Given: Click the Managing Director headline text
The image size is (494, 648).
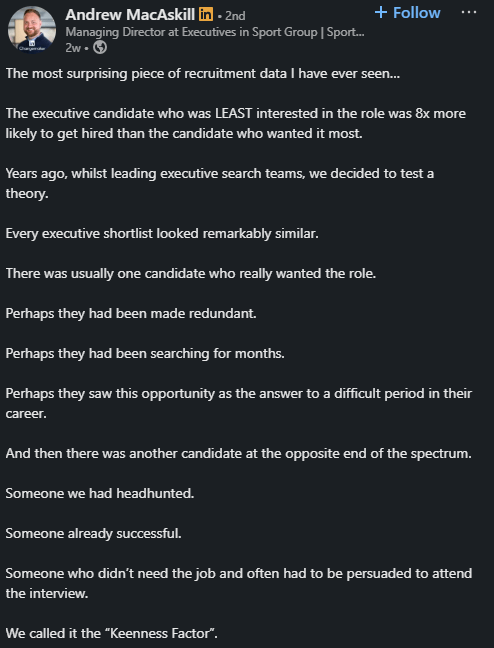Looking at the screenshot, I should pos(215,32).
